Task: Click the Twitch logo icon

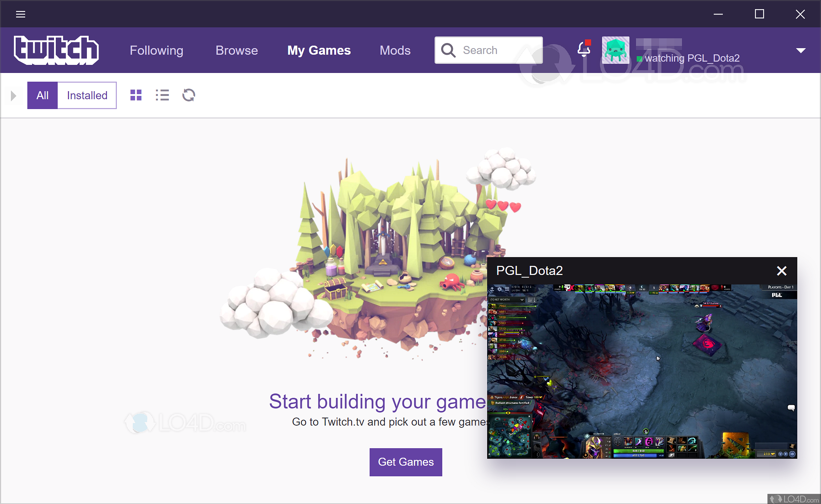Action: [x=56, y=50]
